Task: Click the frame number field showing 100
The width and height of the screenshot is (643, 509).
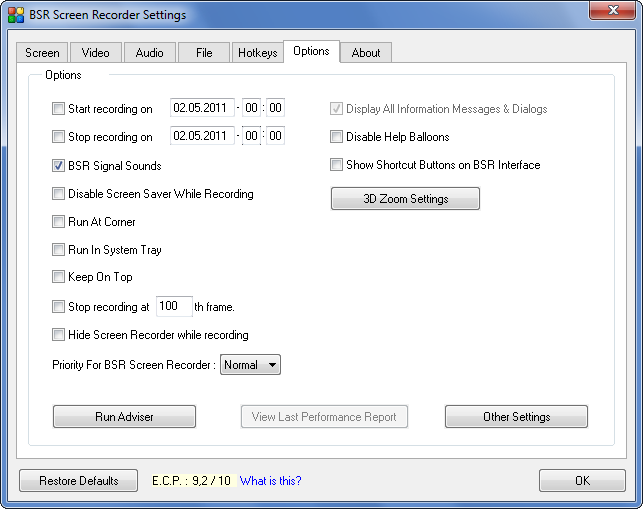Action: (174, 306)
